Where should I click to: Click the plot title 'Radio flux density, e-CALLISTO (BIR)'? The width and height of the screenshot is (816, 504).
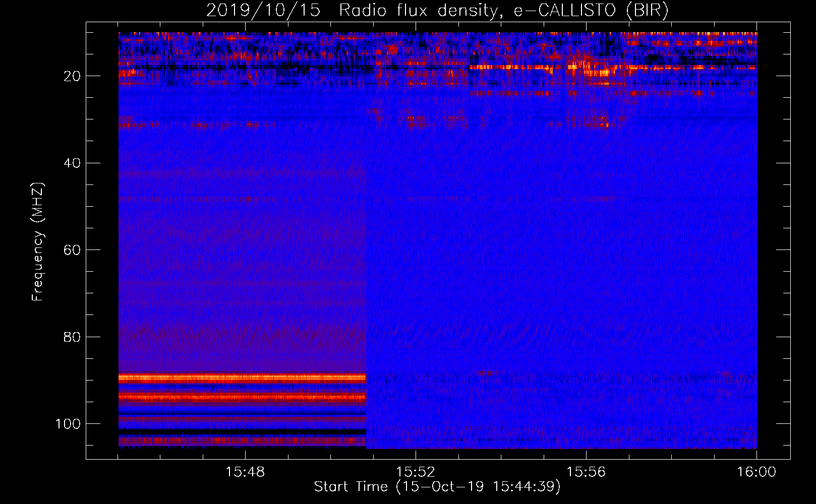pyautogui.click(x=504, y=11)
